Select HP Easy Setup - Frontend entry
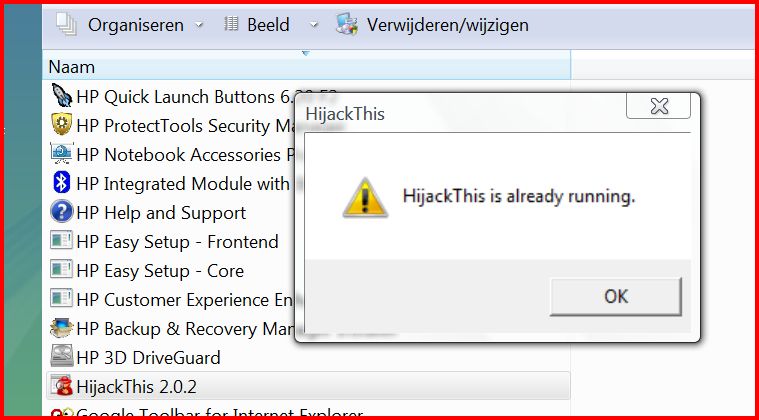759x420 pixels. point(165,241)
